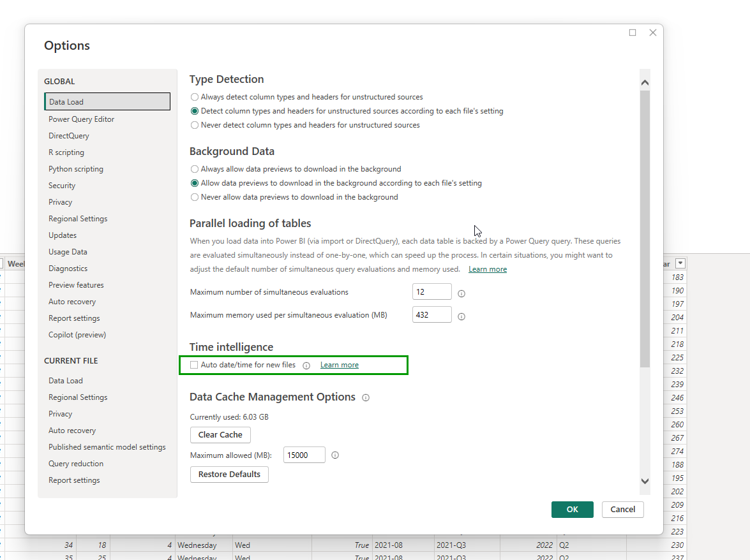
Task: Open Query reduction settings
Action: coord(75,464)
